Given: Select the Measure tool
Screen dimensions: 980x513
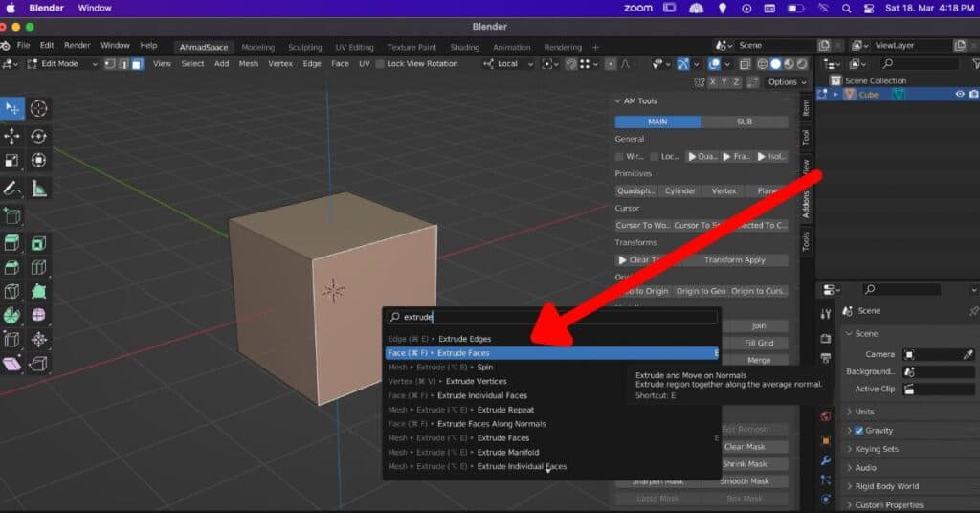Looking at the screenshot, I should tap(38, 189).
